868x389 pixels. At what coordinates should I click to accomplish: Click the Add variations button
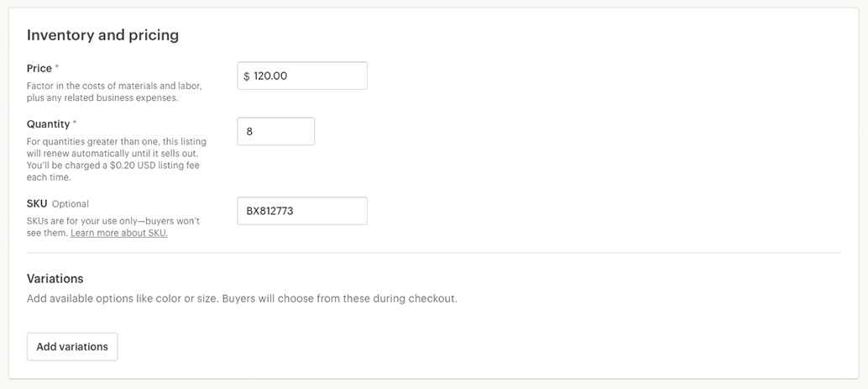(x=72, y=347)
